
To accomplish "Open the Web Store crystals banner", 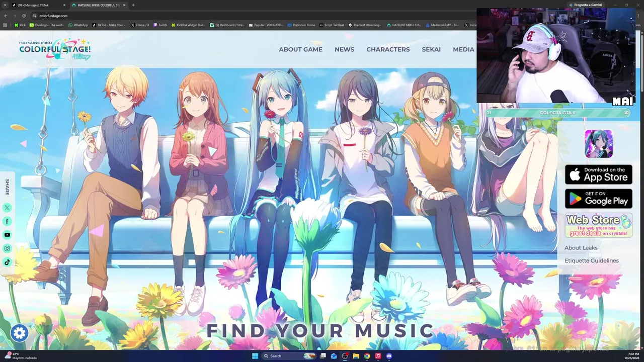I will point(598,225).
